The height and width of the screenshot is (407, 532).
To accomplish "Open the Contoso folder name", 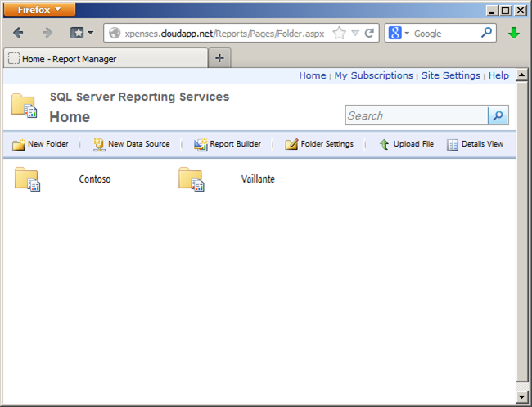I will pyautogui.click(x=95, y=179).
